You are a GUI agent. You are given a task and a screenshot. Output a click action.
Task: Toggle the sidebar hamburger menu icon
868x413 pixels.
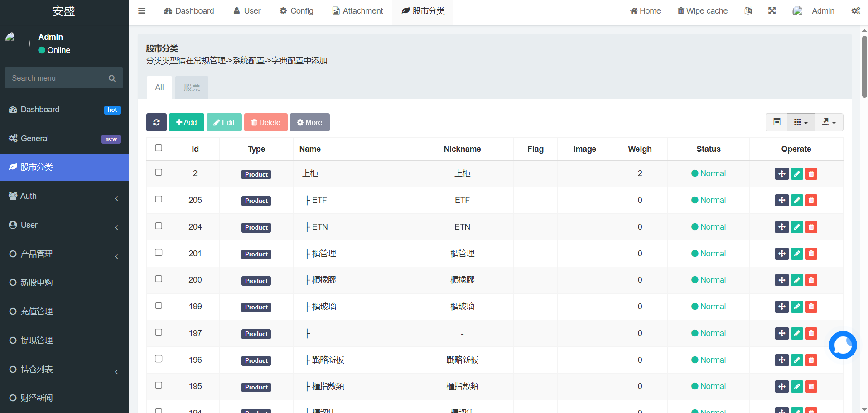142,11
